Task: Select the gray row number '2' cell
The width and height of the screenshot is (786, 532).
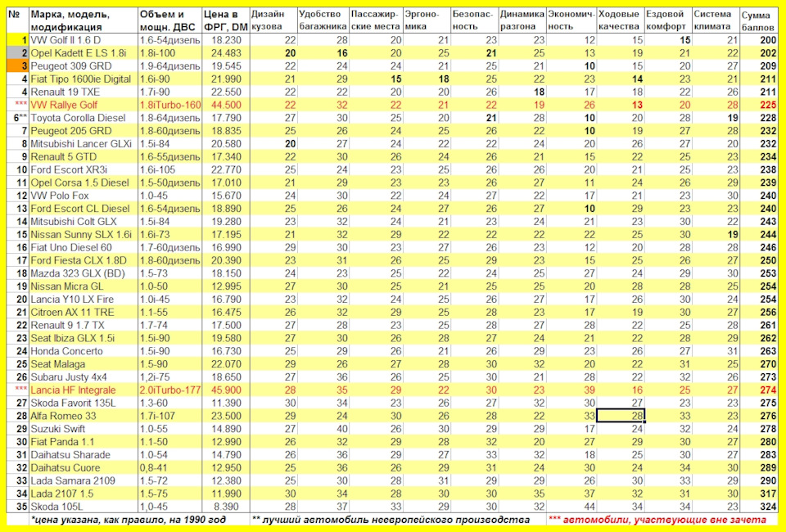Action: click(x=17, y=52)
